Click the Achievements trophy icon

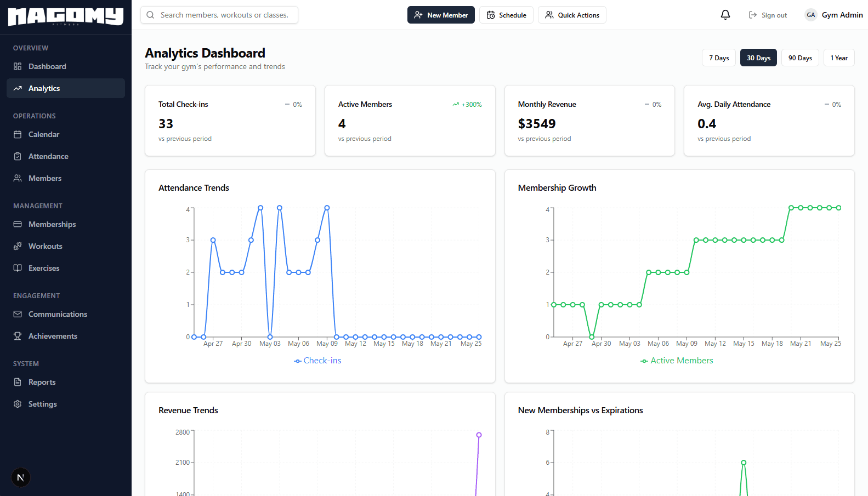[x=18, y=336]
